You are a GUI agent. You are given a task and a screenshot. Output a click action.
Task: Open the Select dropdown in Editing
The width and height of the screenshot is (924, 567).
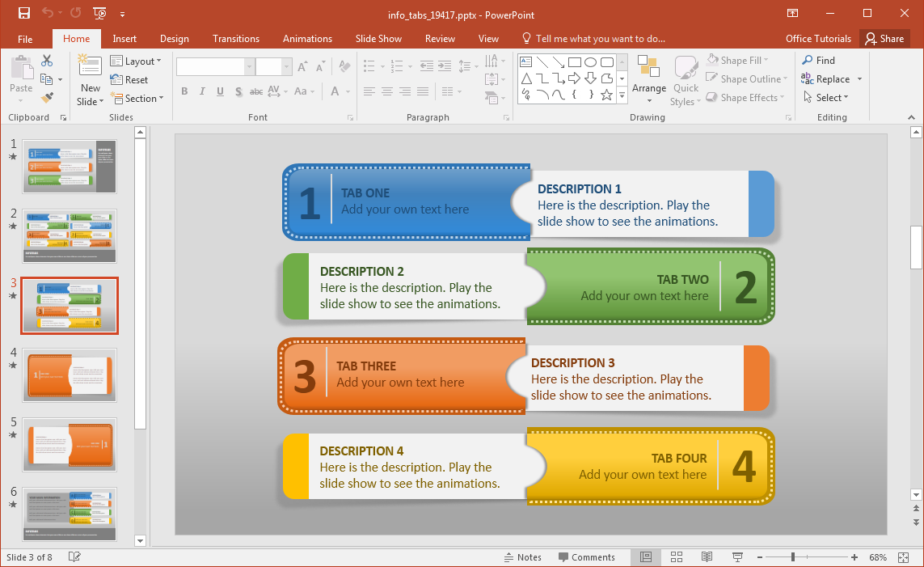coord(825,98)
